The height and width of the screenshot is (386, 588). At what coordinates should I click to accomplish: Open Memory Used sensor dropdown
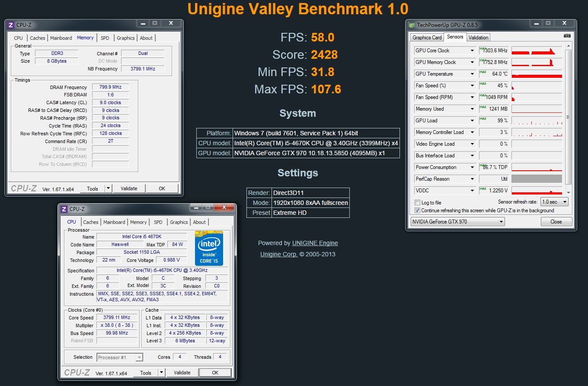pos(472,109)
